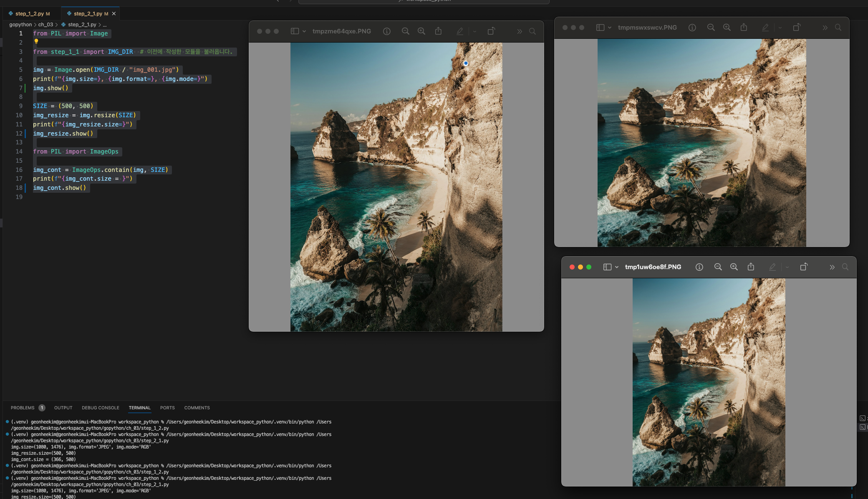Expand Markup options dropdown in tmpzme64qxe.PNG

point(474,31)
